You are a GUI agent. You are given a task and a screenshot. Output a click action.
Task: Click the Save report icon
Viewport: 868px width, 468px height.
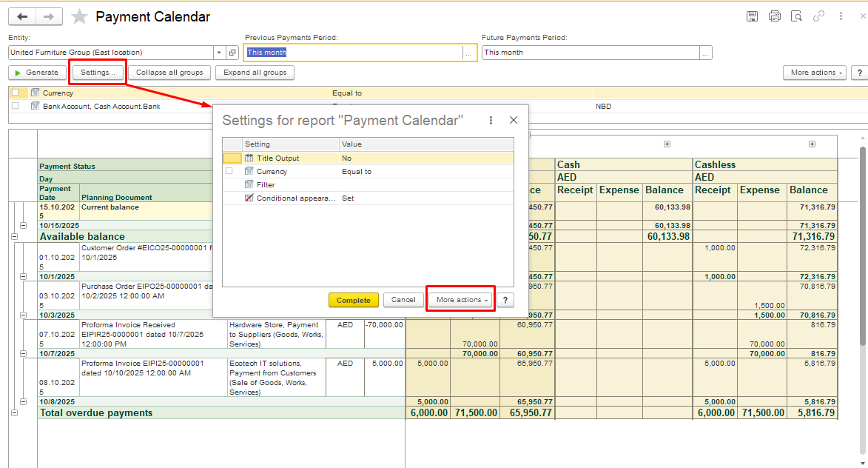pos(752,16)
